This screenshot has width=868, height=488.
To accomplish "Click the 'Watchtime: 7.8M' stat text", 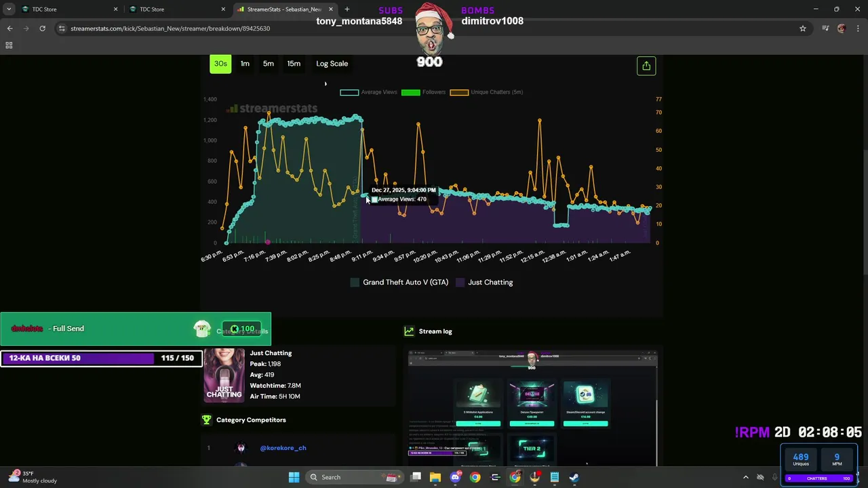I will pos(275,386).
